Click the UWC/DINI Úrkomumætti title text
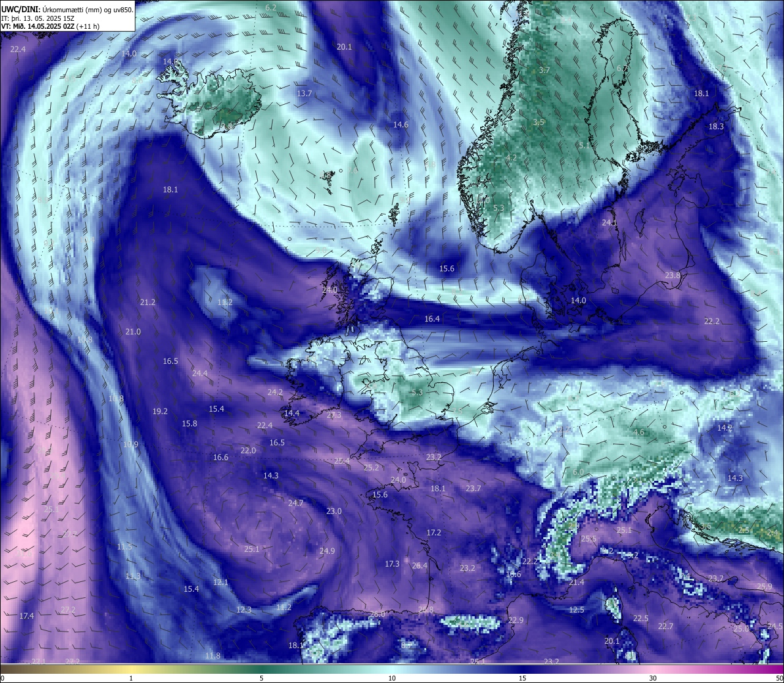This screenshot has width=784, height=683. [67, 9]
